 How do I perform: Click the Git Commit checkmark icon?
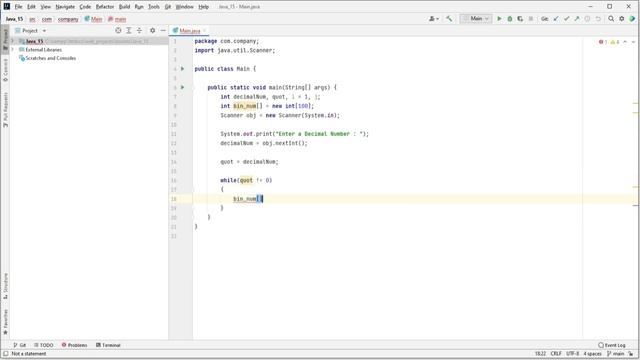point(566,19)
